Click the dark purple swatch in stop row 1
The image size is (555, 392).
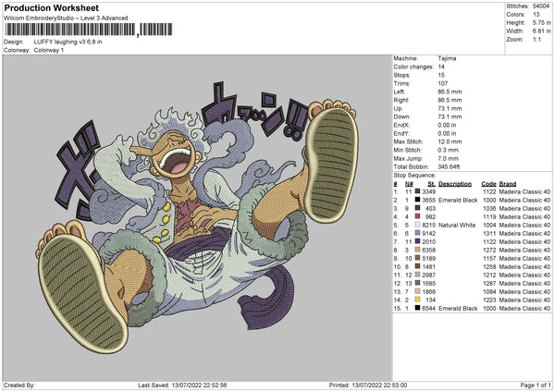click(417, 191)
